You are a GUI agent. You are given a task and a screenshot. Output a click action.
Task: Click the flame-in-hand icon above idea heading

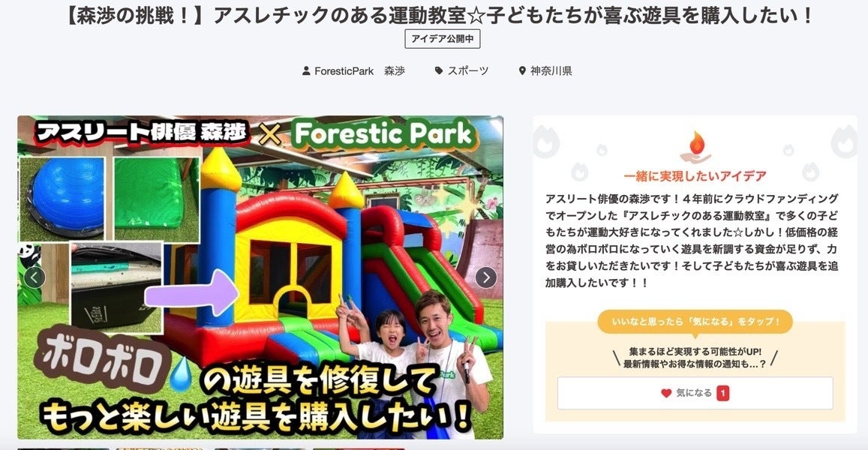(x=695, y=147)
